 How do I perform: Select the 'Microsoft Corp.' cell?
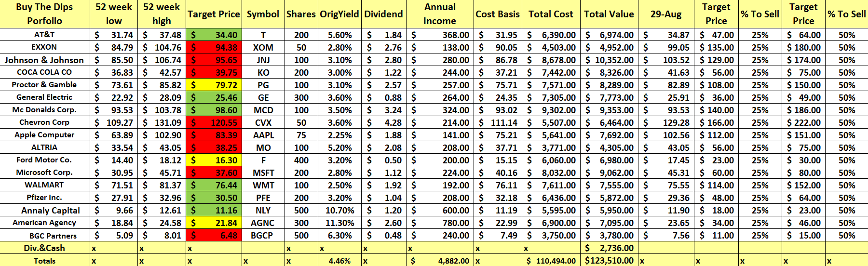(x=45, y=173)
